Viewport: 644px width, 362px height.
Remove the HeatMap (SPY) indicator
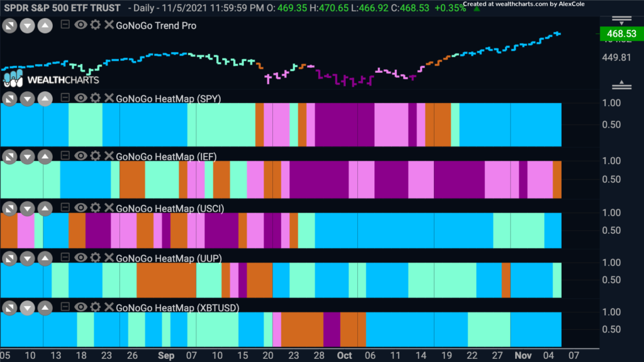click(x=109, y=97)
